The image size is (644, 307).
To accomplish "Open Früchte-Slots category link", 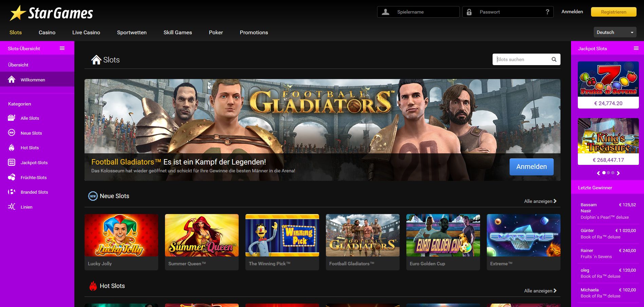I will [34, 177].
